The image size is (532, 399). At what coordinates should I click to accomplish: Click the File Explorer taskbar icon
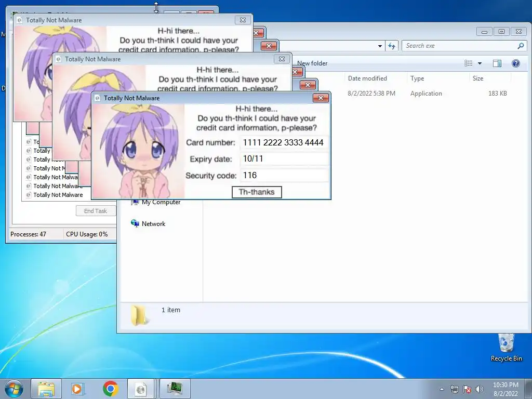coord(46,389)
